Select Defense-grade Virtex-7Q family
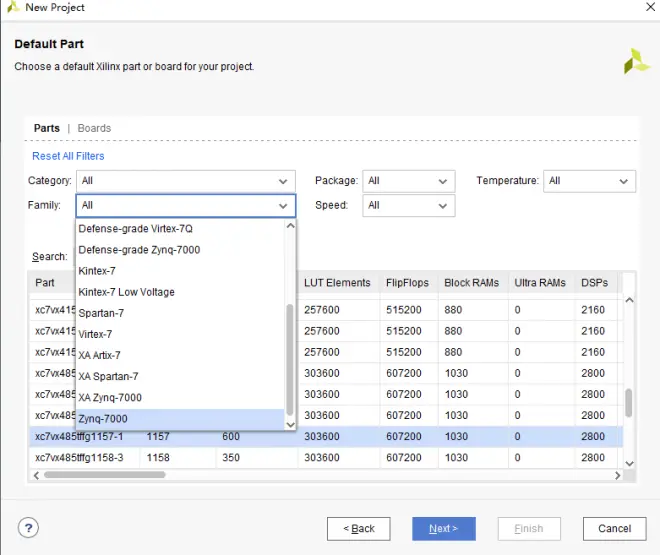 click(180, 228)
